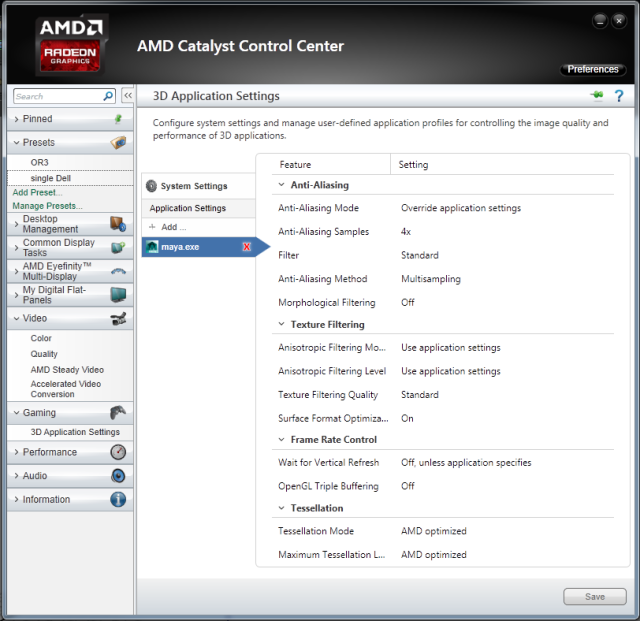640x621 pixels.
Task: Expand the Audio section
Action: (16, 476)
